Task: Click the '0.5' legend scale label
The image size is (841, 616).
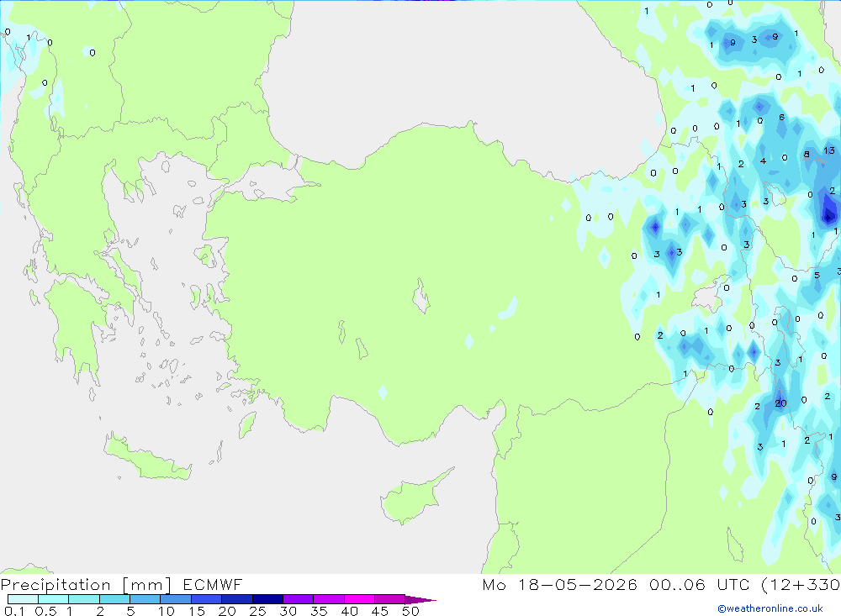Action: (45, 611)
